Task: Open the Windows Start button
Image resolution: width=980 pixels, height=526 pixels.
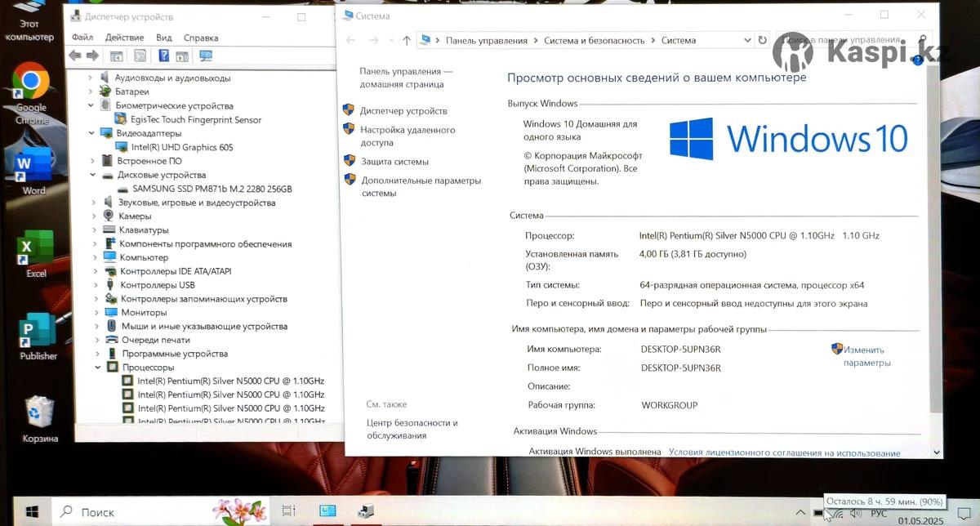Action: coord(32,512)
